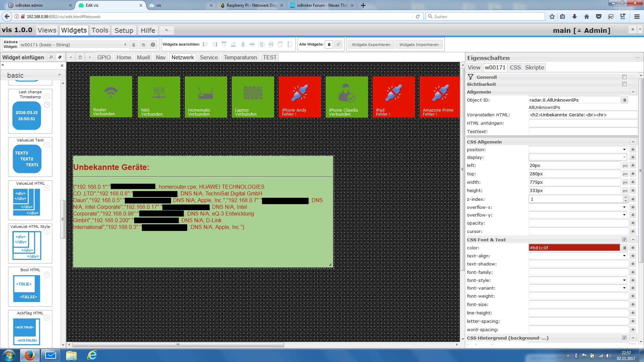Click Widgets Exportieren button

[x=371, y=45]
